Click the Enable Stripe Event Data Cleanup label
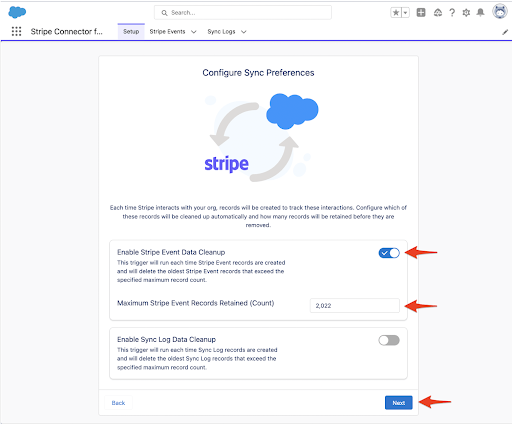512x425 pixels. pyautogui.click(x=171, y=252)
